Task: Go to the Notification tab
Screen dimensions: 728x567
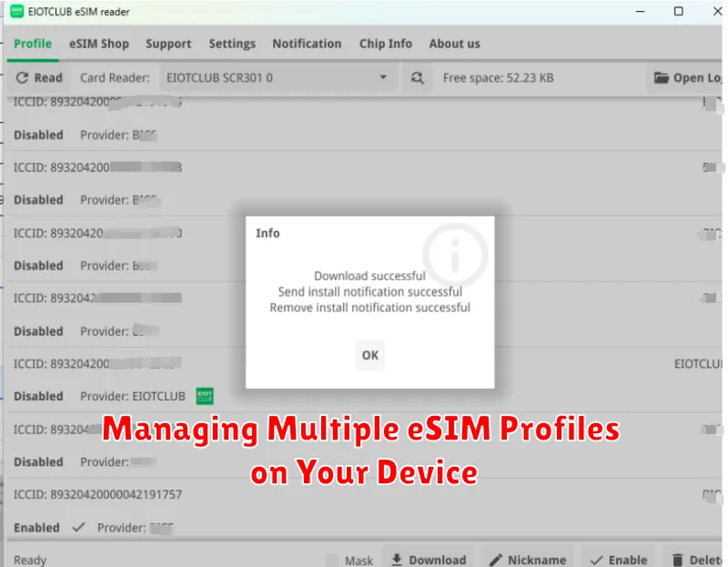Action: tap(307, 44)
